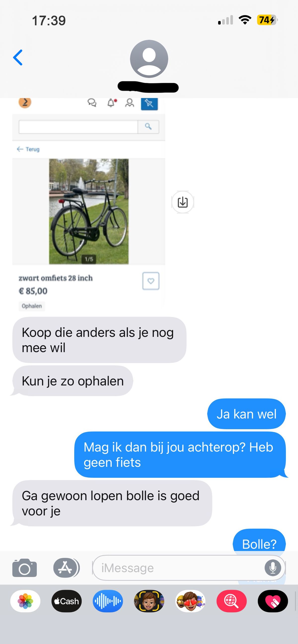This screenshot has height=644, width=298.
Task: Tap the 'Koop die anders' message bubble
Action: click(x=99, y=340)
